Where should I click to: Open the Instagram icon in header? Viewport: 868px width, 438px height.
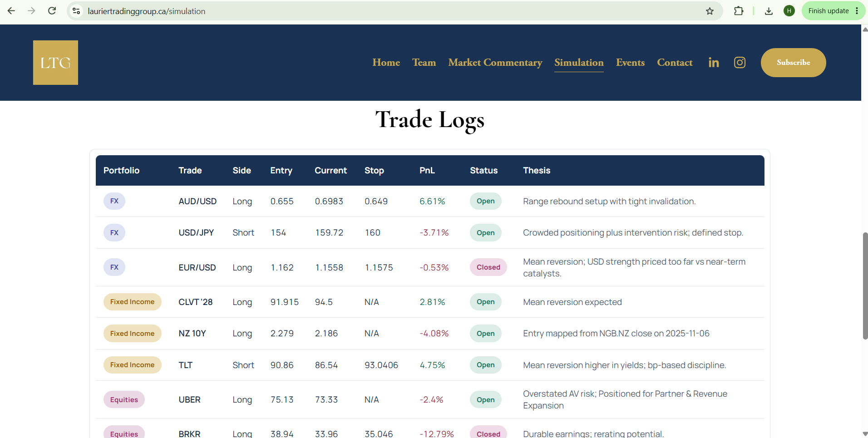[740, 63]
